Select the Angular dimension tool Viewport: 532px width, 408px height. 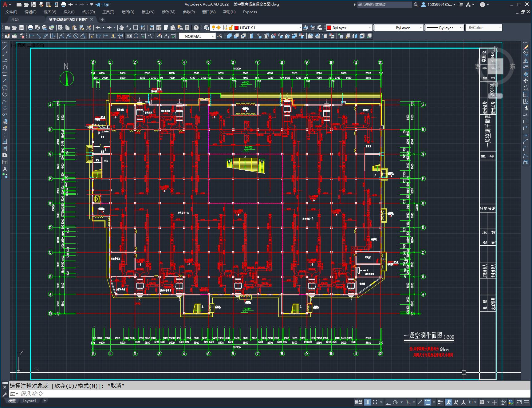83,36
